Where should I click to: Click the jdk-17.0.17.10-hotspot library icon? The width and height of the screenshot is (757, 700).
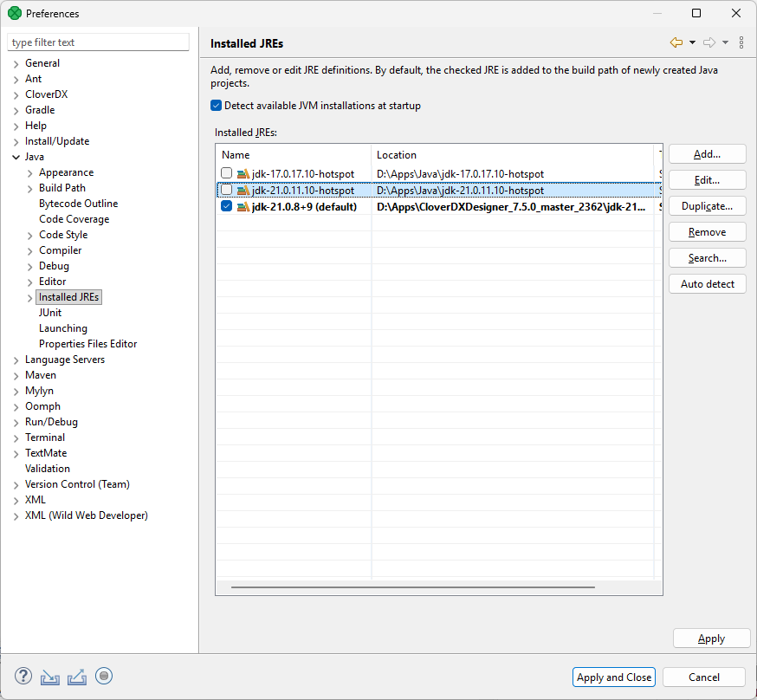pos(243,174)
